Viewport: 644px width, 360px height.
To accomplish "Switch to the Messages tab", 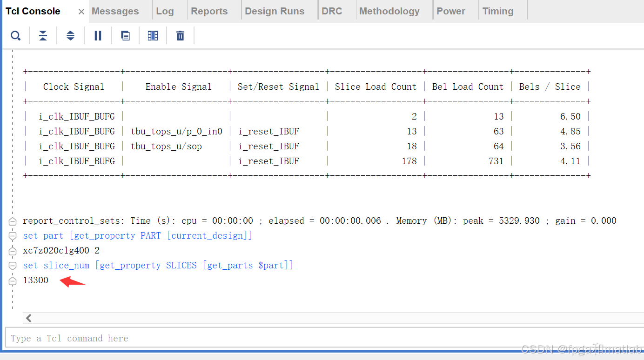I will (114, 10).
